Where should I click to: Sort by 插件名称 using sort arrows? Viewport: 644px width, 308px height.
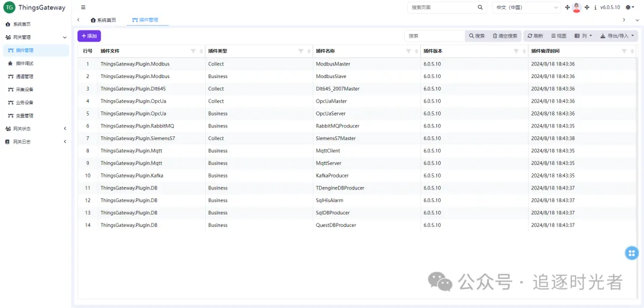coord(416,51)
